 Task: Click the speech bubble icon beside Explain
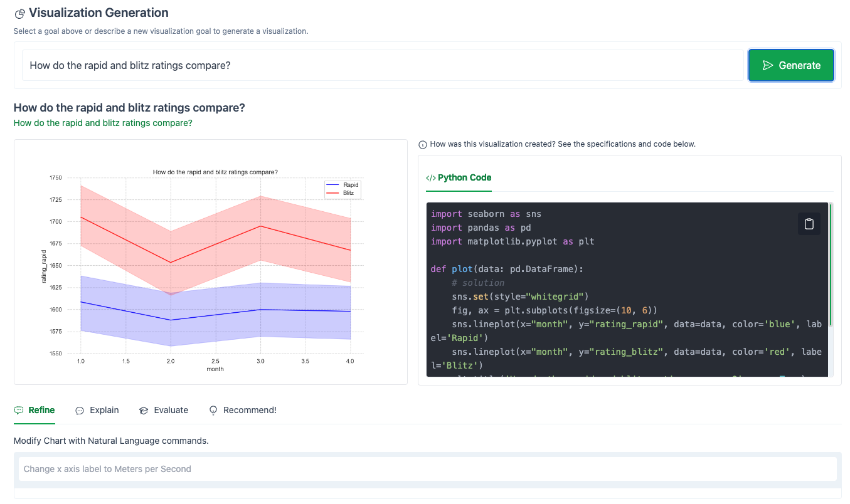pyautogui.click(x=80, y=409)
